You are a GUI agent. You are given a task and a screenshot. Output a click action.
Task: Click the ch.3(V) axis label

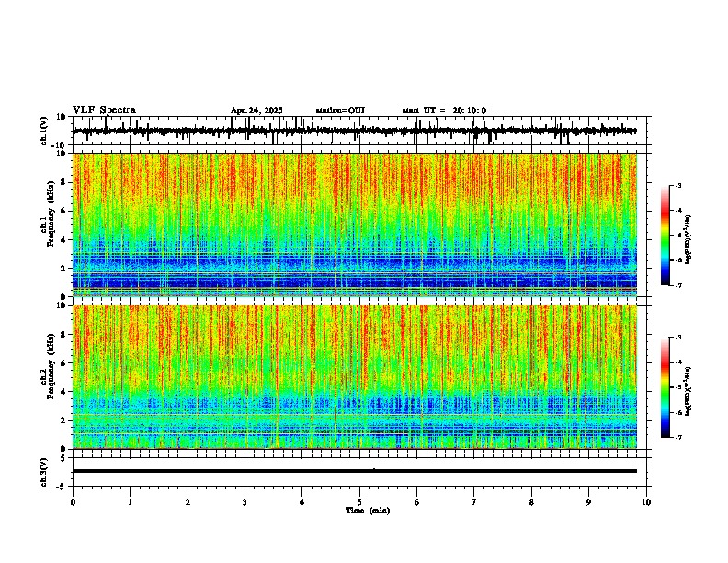44,472
